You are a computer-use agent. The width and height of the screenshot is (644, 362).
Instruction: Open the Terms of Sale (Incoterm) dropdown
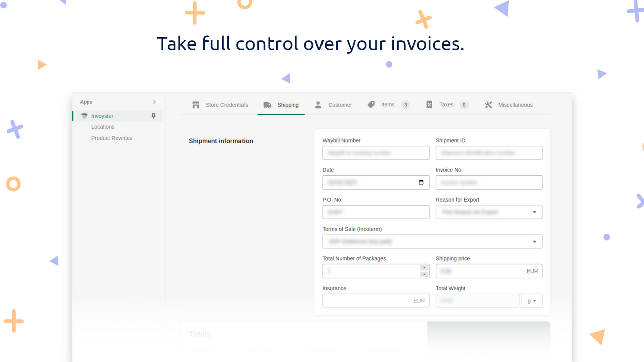tap(432, 241)
